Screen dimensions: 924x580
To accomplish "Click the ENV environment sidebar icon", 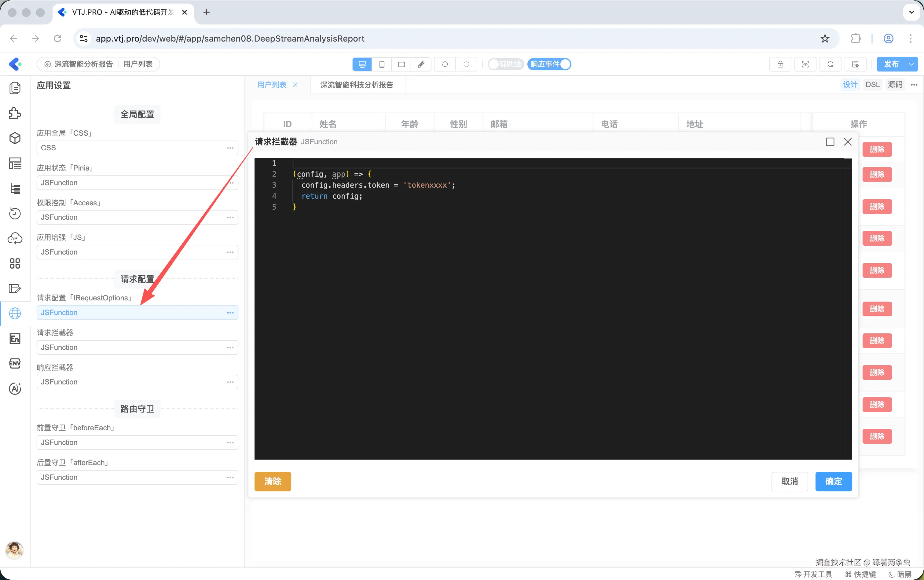I will click(x=15, y=363).
